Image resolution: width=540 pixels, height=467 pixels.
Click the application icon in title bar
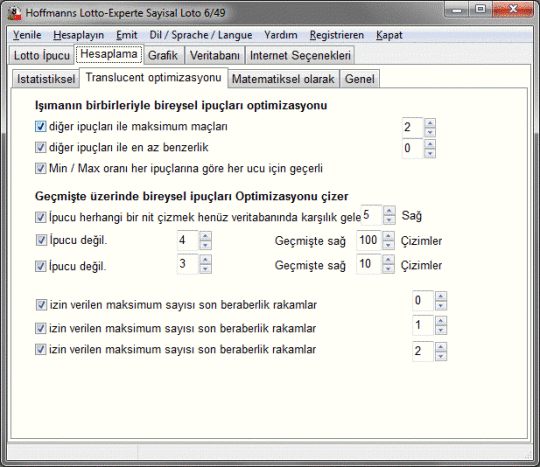click(14, 13)
